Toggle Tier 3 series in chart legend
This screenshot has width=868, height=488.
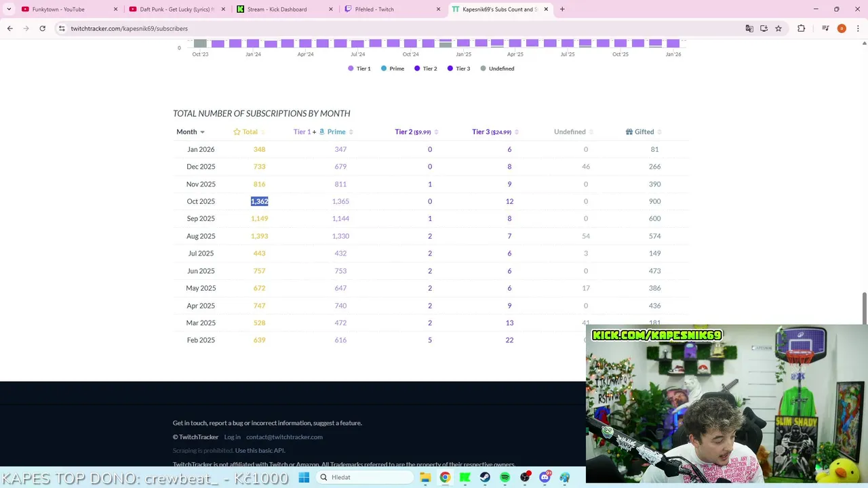(459, 68)
